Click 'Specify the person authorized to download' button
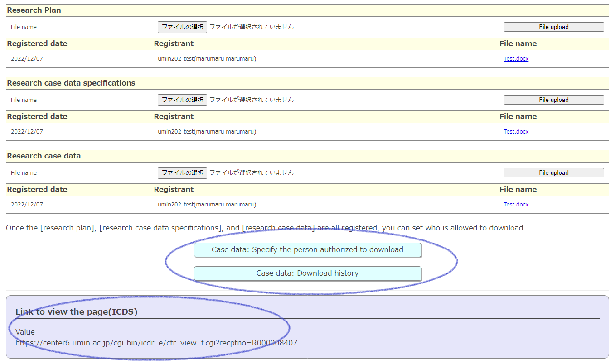The image size is (615, 364). coord(307,250)
